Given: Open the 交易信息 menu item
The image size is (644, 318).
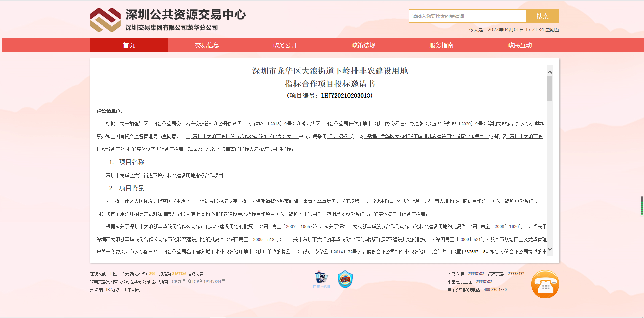Looking at the screenshot, I should [x=207, y=45].
